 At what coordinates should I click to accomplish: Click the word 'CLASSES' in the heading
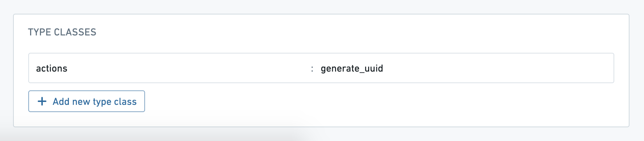75,32
